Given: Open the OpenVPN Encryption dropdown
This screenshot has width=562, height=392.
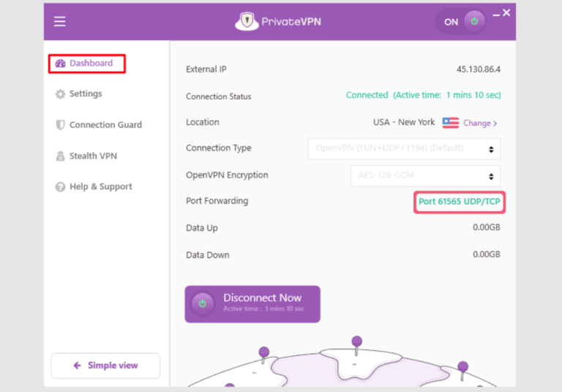Looking at the screenshot, I should [x=426, y=176].
